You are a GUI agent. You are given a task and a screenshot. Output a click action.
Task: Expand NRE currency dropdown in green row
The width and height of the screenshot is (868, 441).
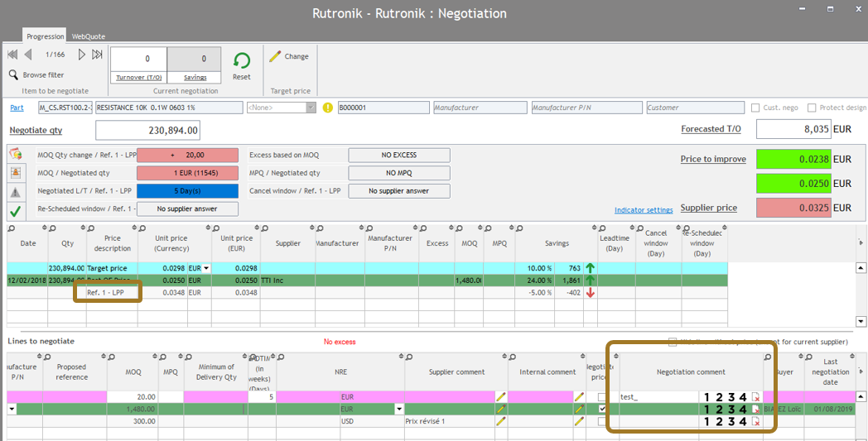coord(399,409)
